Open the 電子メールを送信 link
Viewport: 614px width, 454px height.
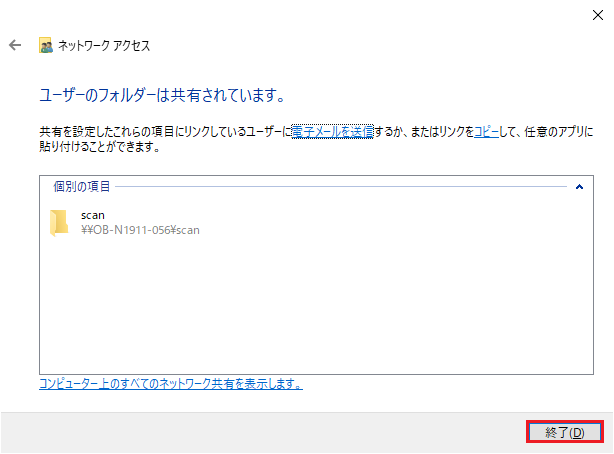coord(332,132)
